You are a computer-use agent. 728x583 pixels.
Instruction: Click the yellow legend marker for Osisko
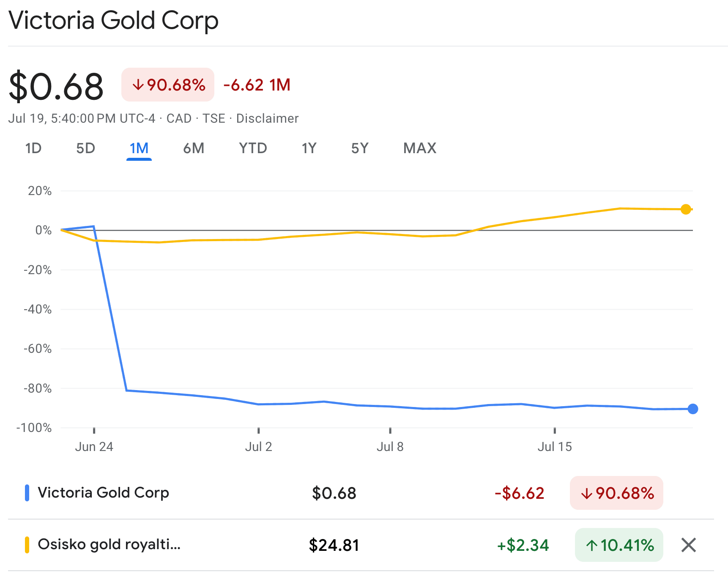(27, 545)
